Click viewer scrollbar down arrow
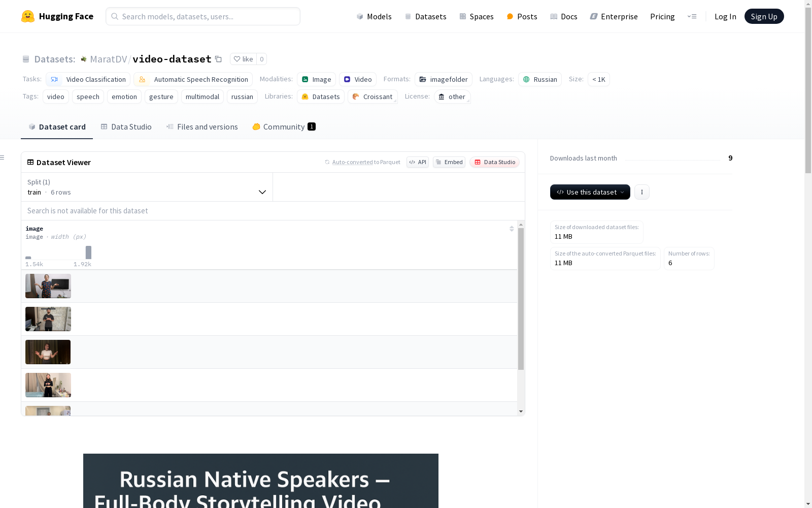The width and height of the screenshot is (812, 508). [521, 411]
